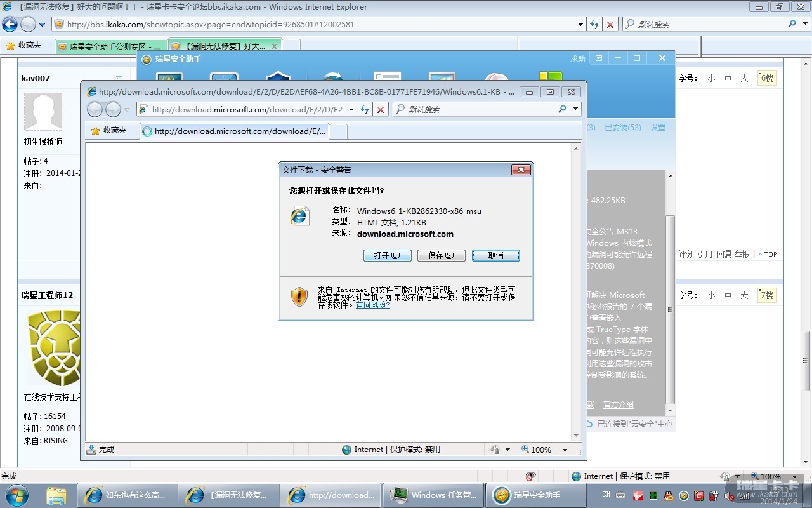Set font size to 小 on floor 6 post
The height and width of the screenshot is (508, 812).
click(711, 79)
